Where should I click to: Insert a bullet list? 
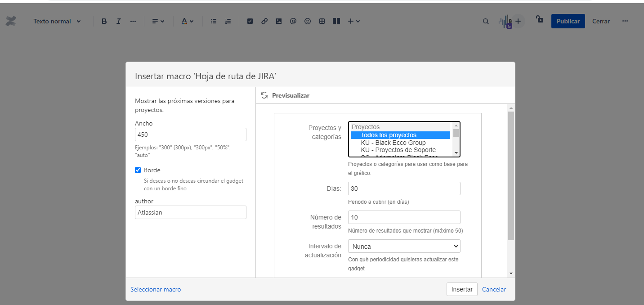coord(214,21)
